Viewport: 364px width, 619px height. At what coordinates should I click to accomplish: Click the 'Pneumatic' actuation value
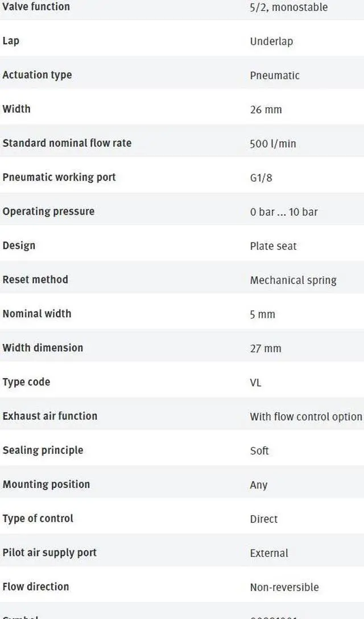pos(274,75)
